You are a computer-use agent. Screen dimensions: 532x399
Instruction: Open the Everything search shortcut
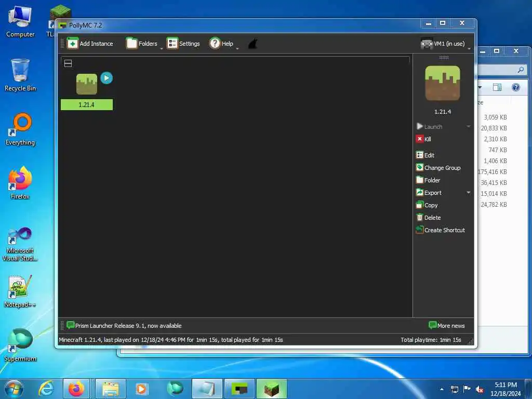(20, 129)
